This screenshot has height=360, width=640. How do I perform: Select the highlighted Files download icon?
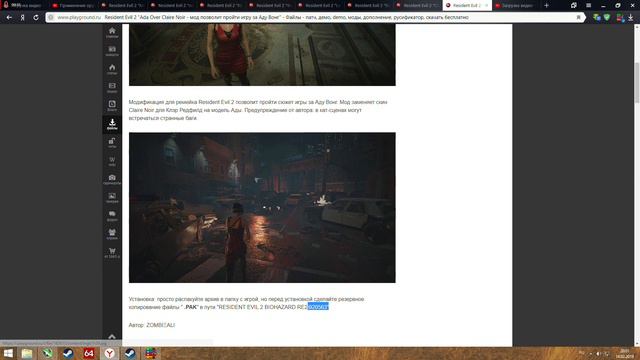click(x=112, y=124)
